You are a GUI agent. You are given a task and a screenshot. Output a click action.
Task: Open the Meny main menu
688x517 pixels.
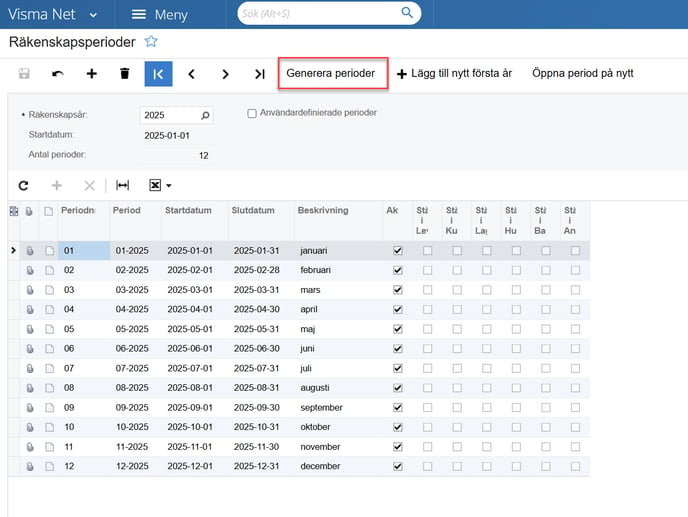159,14
